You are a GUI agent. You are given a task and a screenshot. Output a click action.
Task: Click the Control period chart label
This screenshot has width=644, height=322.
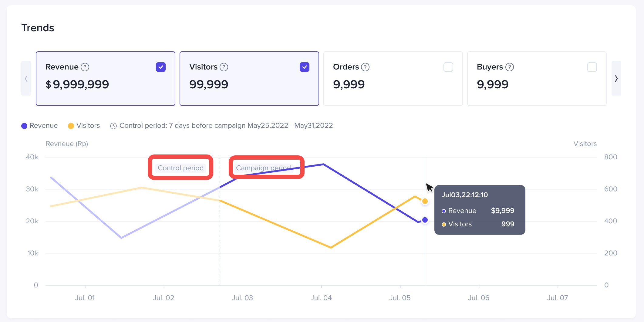[x=180, y=168]
